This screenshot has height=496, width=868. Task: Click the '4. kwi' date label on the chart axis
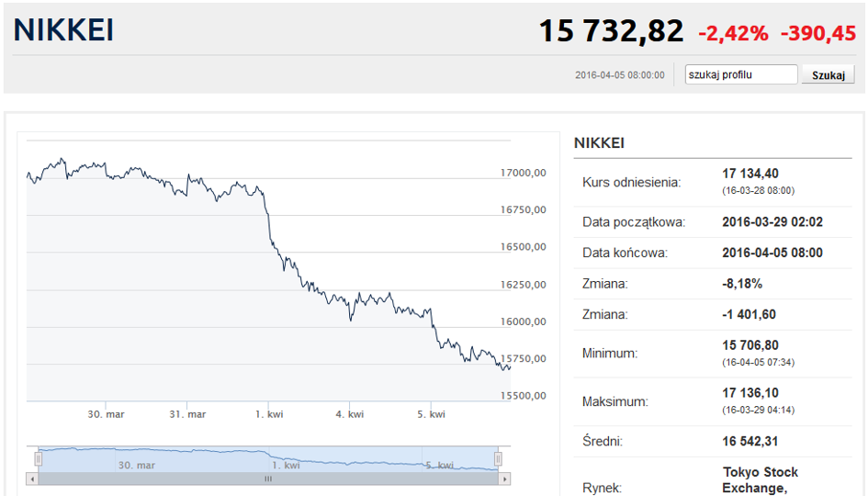(350, 414)
